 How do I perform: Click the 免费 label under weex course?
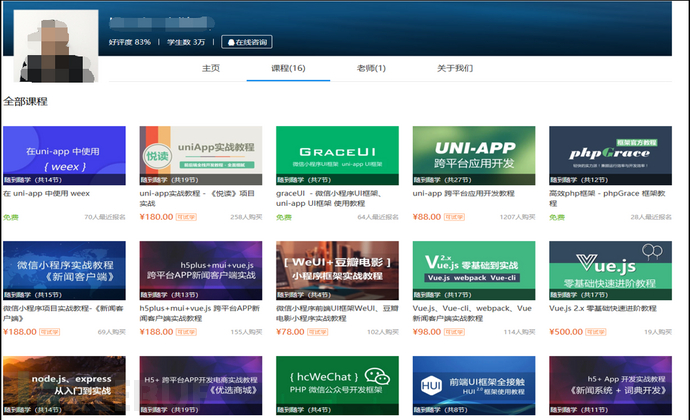(11, 217)
